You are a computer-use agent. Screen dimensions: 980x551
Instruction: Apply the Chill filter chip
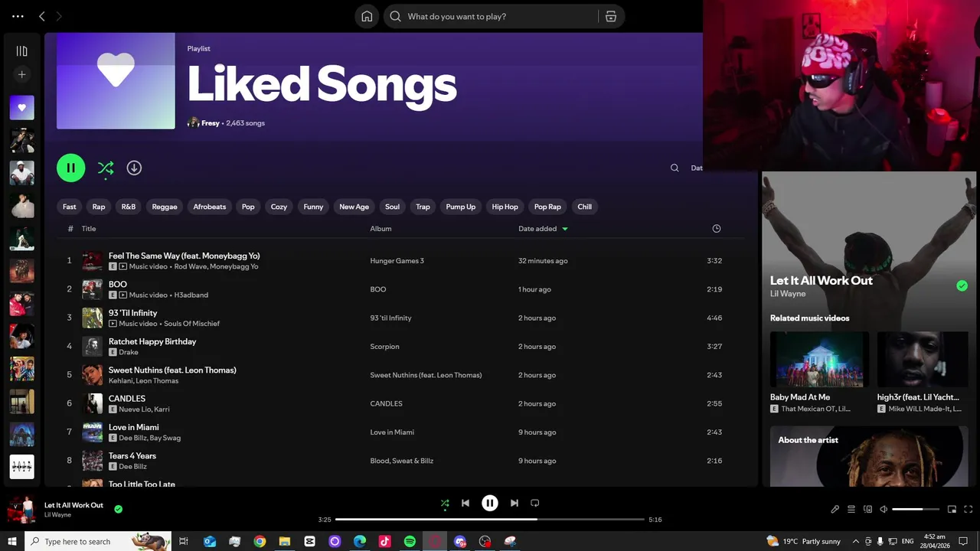click(x=584, y=207)
